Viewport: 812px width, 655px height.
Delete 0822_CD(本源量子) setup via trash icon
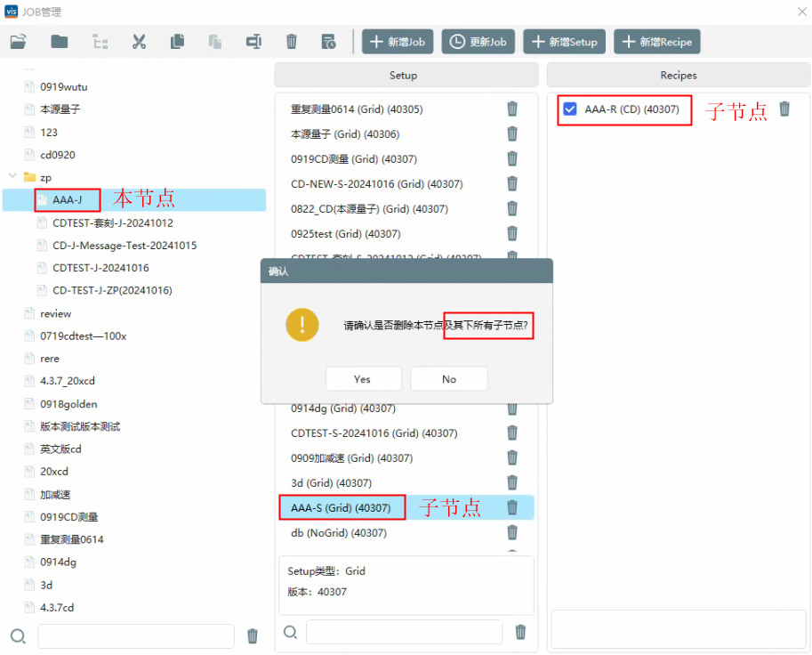coord(512,208)
